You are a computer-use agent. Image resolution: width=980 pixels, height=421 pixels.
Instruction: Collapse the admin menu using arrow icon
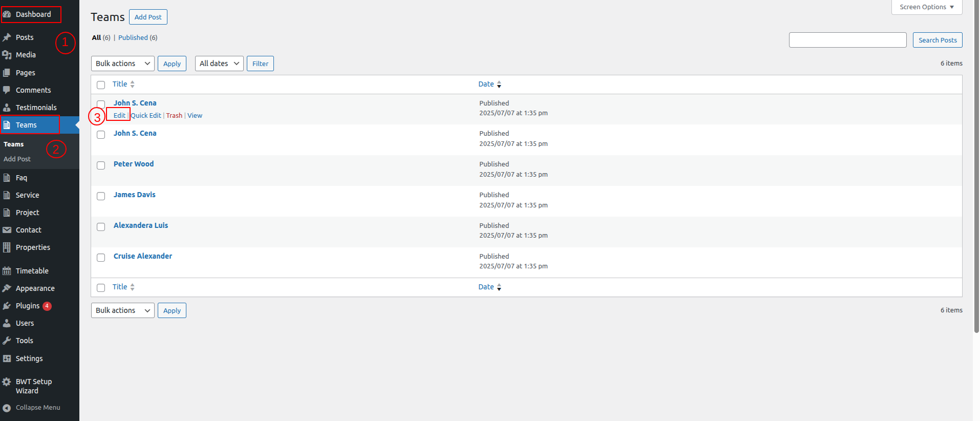coord(7,408)
